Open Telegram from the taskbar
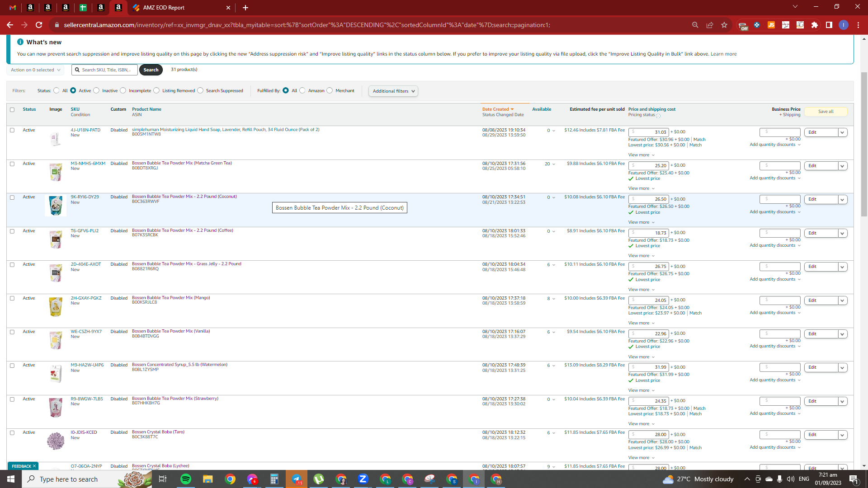Screen dimensions: 868x488 pos(297,479)
